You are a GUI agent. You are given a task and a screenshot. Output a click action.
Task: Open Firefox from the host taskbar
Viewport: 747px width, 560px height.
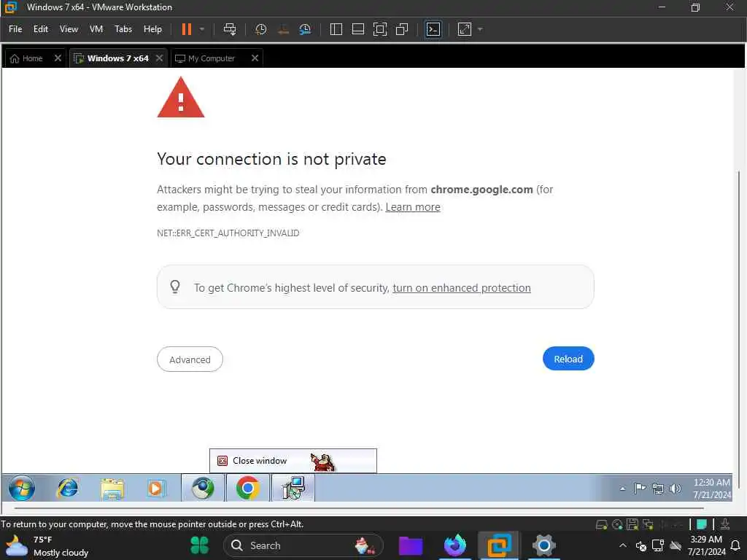tap(455, 545)
